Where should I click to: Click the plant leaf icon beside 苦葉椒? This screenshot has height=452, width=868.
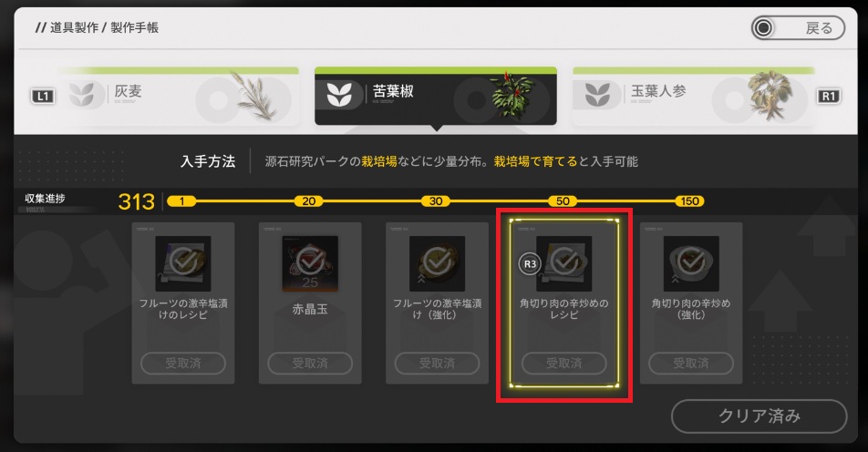(x=339, y=95)
